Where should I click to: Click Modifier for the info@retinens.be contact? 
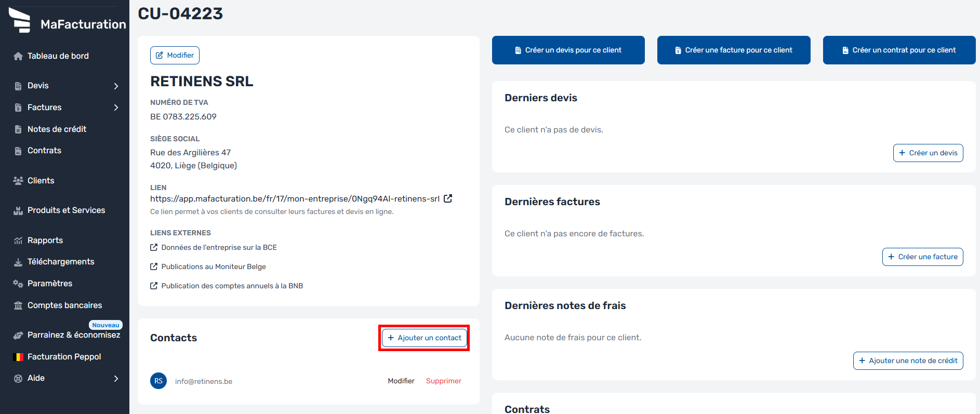(x=401, y=381)
